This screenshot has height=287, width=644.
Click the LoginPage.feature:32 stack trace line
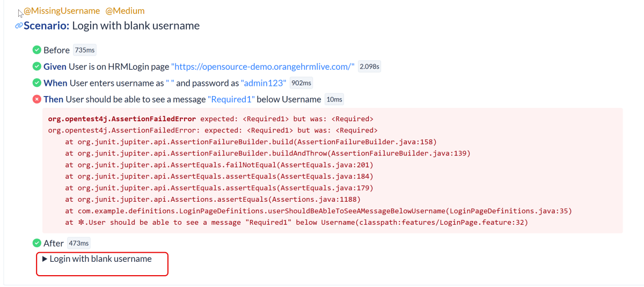296,223
